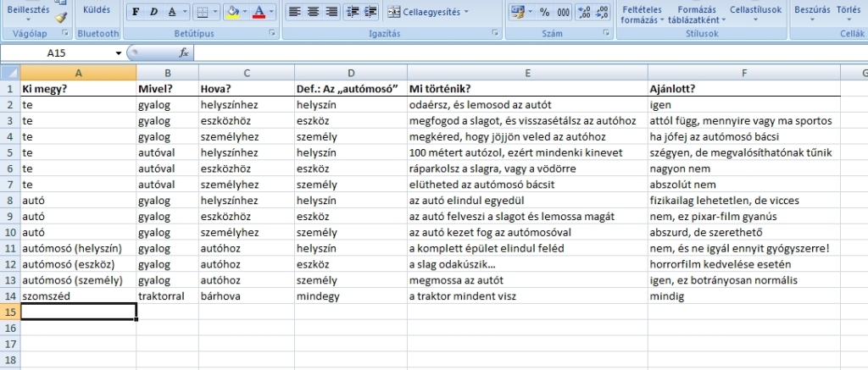Viewport: 868px width, 370px height.
Task: Expand the Cellaegyesítés merge dropdown
Action: coord(466,12)
